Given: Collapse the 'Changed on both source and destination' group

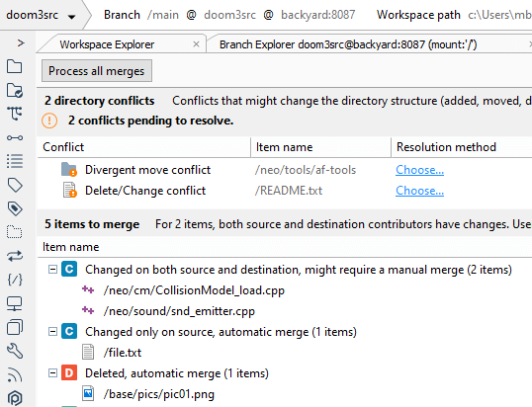Looking at the screenshot, I should [53, 270].
